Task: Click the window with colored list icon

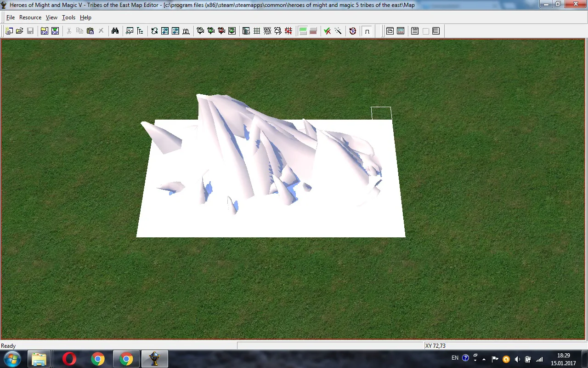Action: click(x=401, y=31)
